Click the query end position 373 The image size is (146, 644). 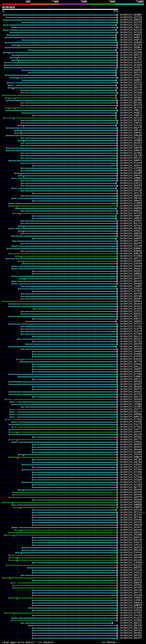pyautogui.click(x=115, y=11)
